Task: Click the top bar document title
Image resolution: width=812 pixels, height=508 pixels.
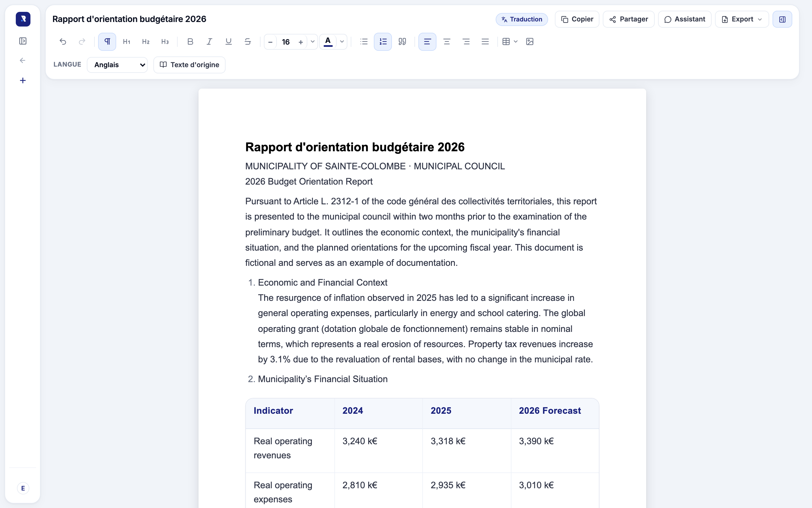Action: [x=129, y=19]
